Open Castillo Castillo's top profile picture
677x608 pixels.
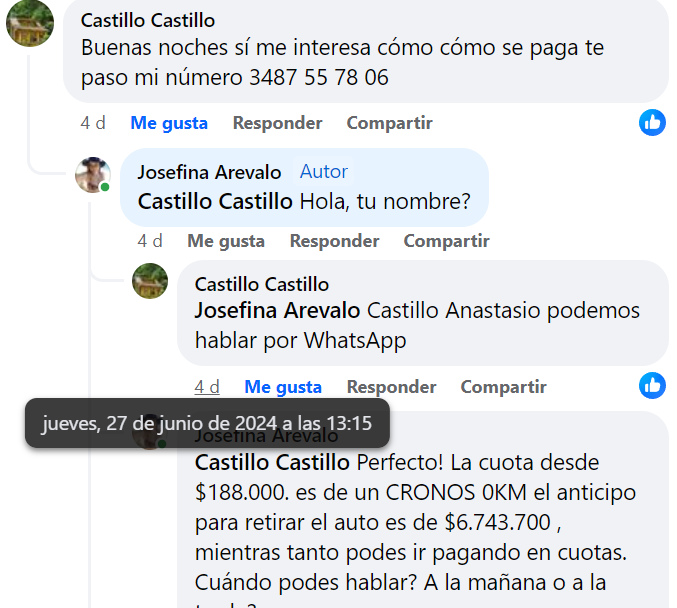(x=30, y=22)
